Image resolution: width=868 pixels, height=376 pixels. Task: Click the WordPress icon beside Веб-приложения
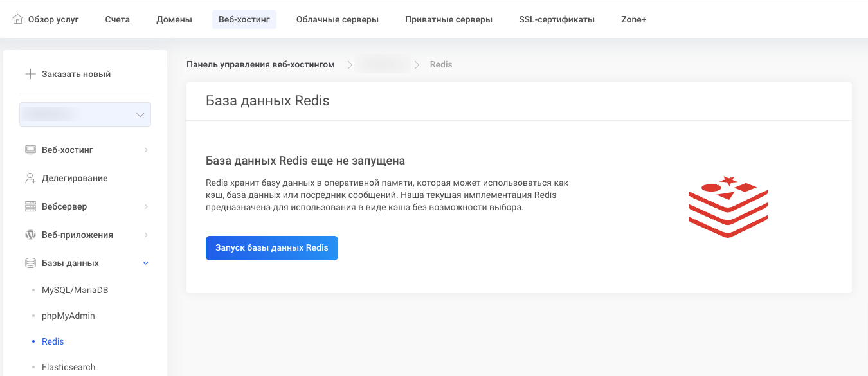pyautogui.click(x=30, y=235)
